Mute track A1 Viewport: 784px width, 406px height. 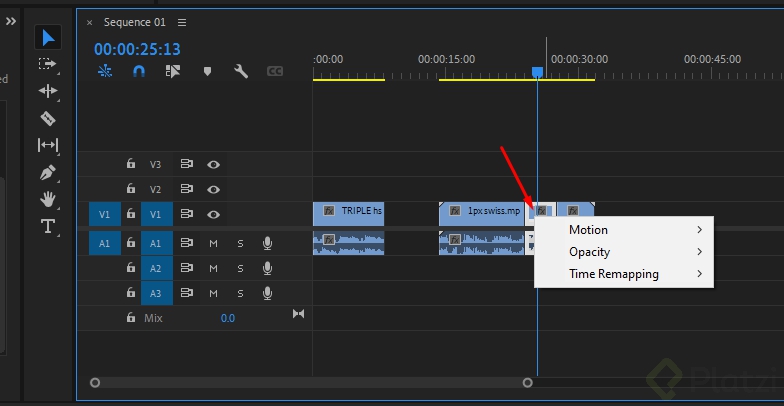point(214,244)
